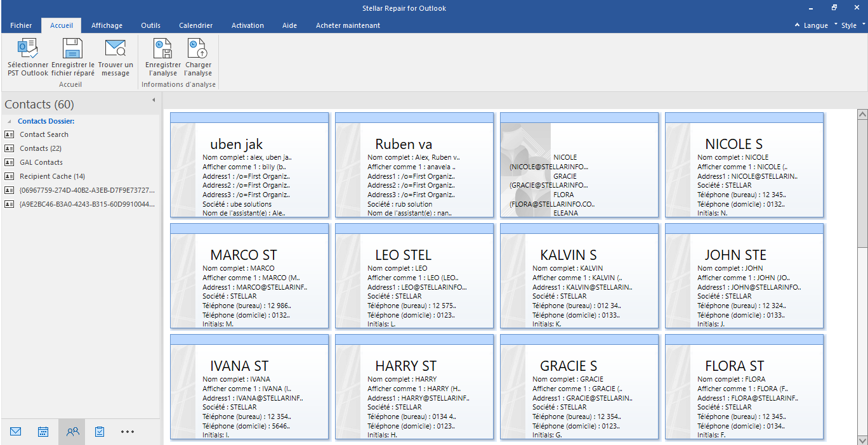This screenshot has height=445, width=868.
Task: Click 'Initials: F.' on FLORA card
Action: (x=712, y=435)
